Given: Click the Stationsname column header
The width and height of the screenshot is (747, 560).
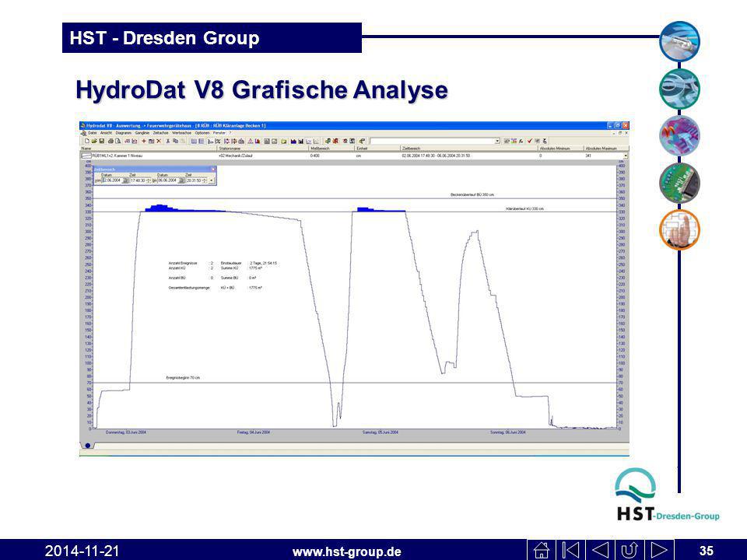Looking at the screenshot, I should coord(263,149).
